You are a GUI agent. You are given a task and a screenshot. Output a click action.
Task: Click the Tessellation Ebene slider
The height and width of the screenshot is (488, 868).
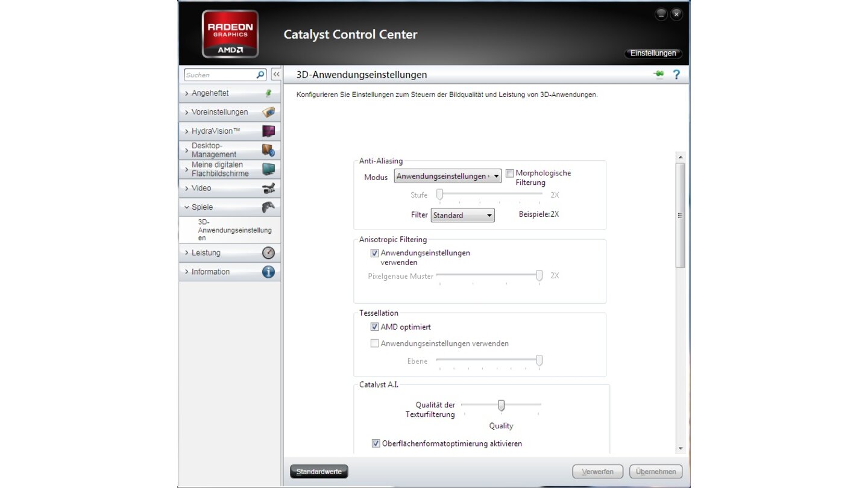(489, 361)
